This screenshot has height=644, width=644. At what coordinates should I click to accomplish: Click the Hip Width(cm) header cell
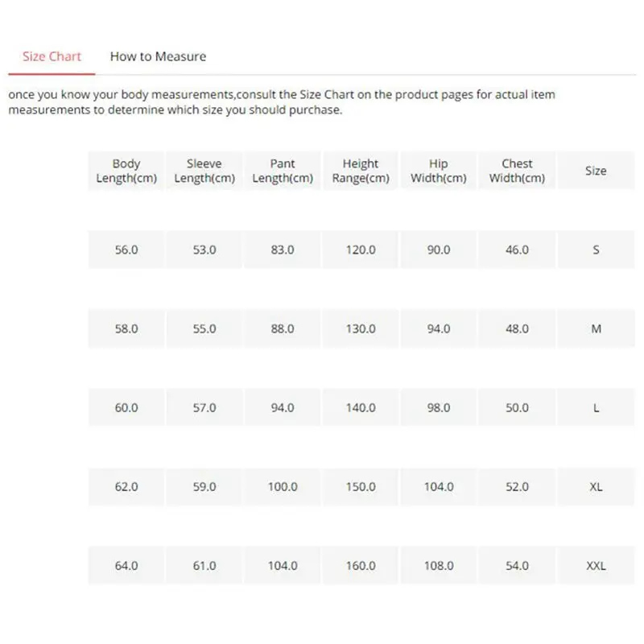pos(439,171)
